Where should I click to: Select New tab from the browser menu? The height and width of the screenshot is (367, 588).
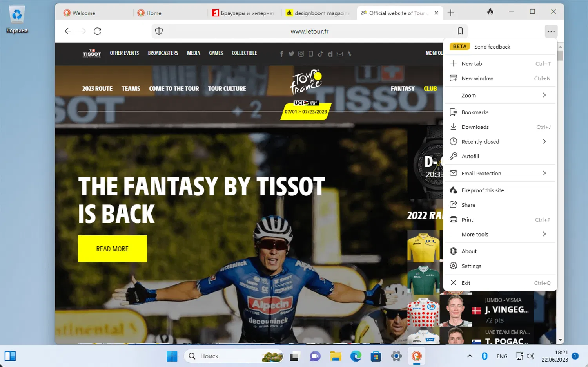tap(500, 63)
